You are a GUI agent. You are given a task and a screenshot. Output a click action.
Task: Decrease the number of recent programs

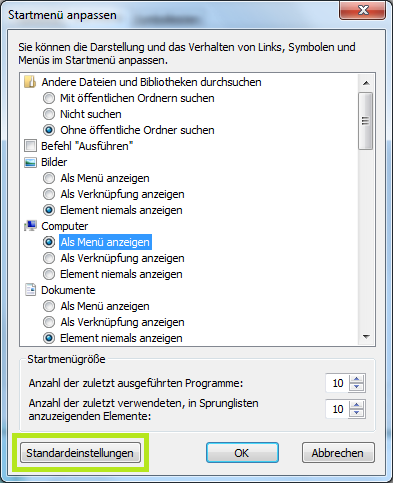357,387
